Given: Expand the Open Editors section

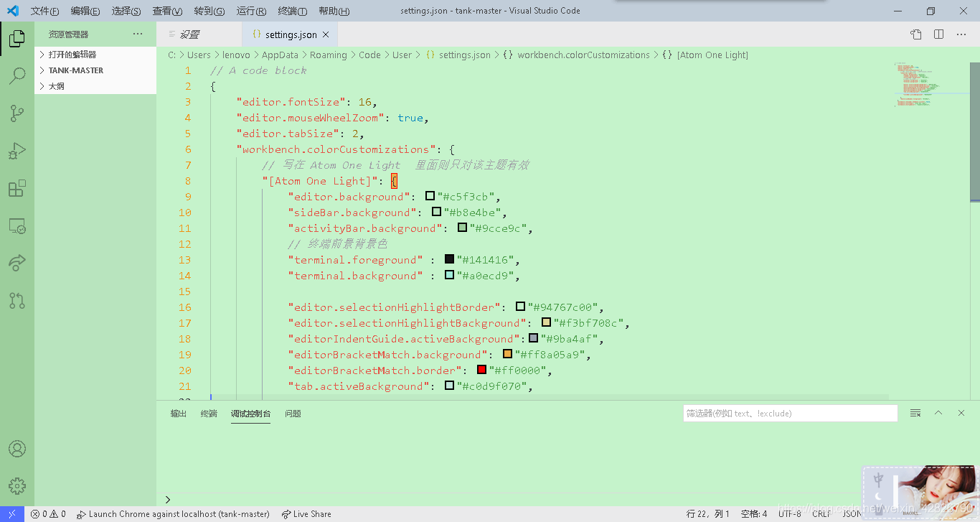Looking at the screenshot, I should [x=95, y=55].
